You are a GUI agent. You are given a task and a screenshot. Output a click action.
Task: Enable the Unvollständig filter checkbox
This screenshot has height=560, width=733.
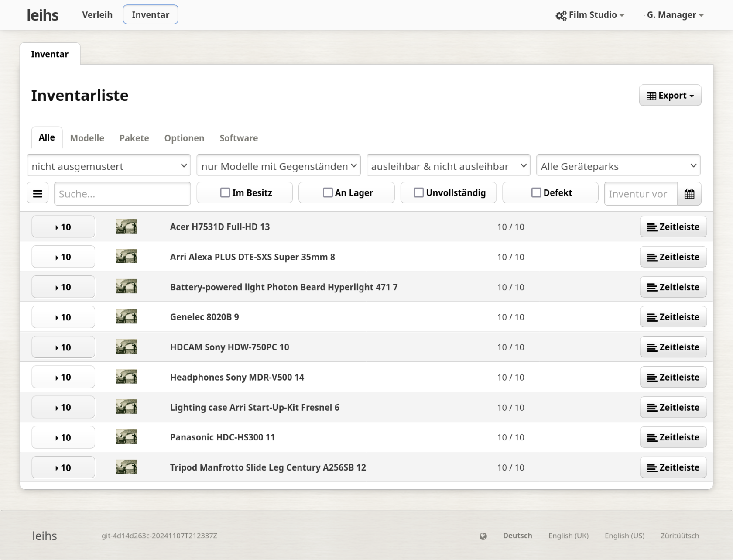(x=418, y=192)
